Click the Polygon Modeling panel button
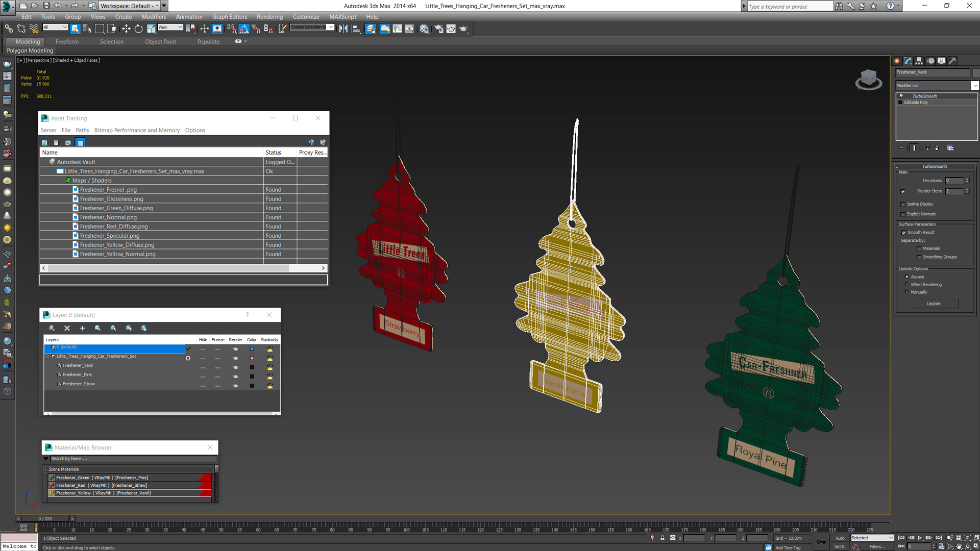Image resolution: width=980 pixels, height=551 pixels. (x=30, y=51)
